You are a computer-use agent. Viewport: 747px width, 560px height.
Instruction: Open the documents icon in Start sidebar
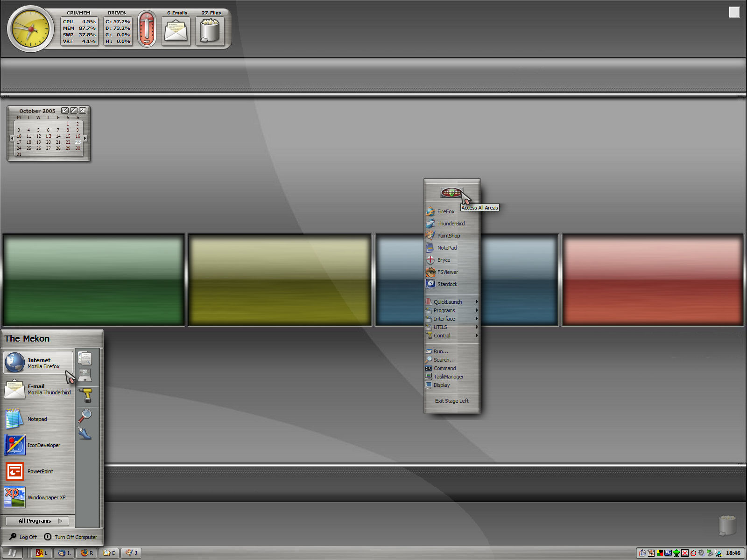pos(85,358)
